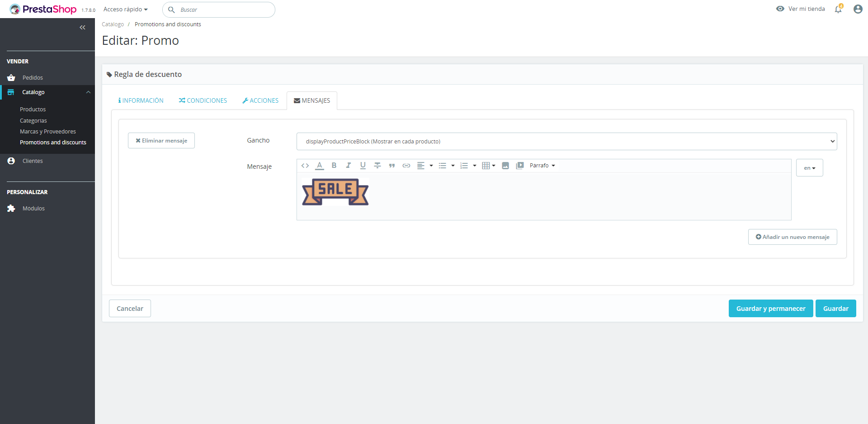This screenshot has height=424, width=868.
Task: Click the search magnifier icon
Action: click(x=171, y=10)
